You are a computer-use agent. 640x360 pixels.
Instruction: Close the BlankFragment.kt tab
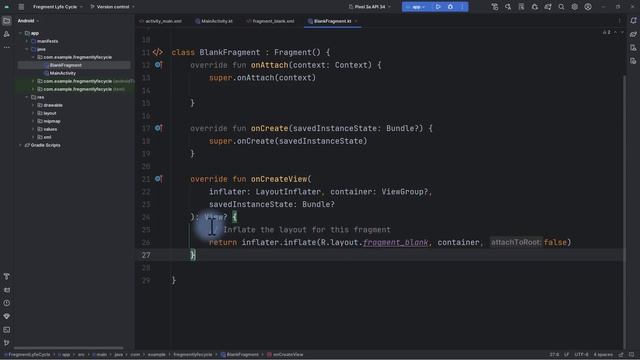tap(356, 21)
